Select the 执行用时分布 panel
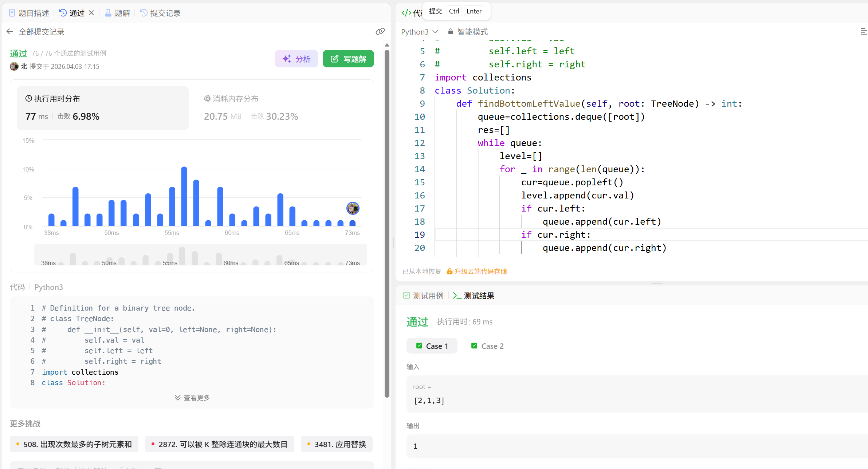Image resolution: width=868 pixels, height=469 pixels. coord(103,108)
